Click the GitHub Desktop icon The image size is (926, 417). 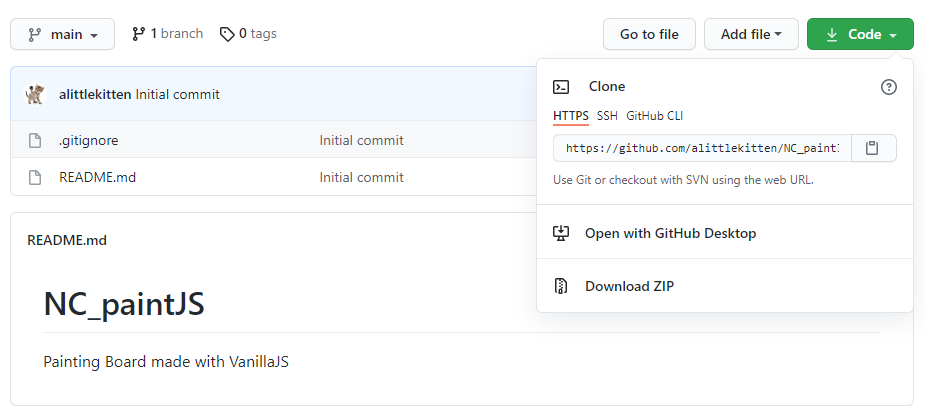[x=561, y=233]
